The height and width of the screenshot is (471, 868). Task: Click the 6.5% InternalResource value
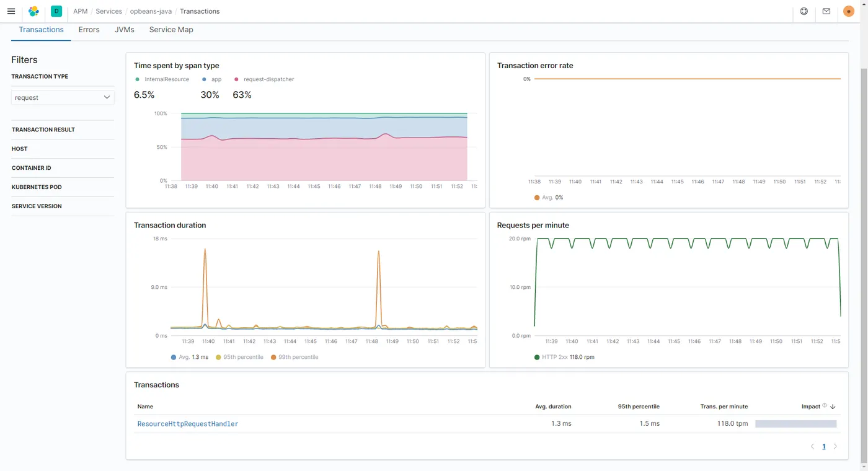[144, 95]
